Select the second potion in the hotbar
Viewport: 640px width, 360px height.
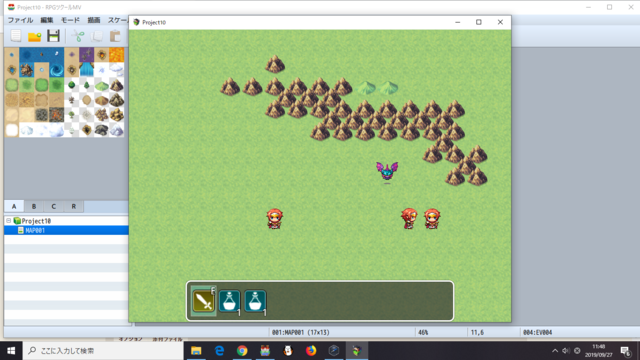pyautogui.click(x=256, y=301)
